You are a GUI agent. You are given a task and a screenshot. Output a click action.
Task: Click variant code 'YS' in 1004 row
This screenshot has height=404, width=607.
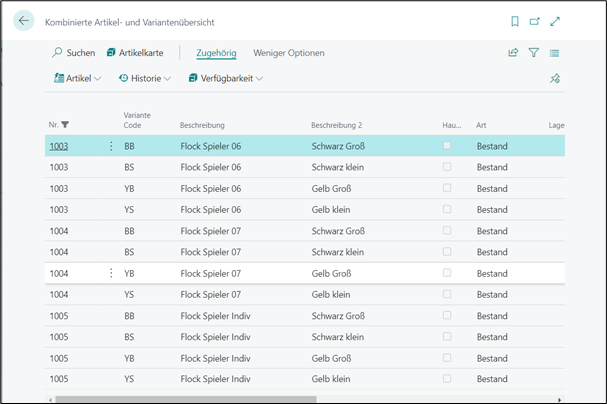pos(129,294)
